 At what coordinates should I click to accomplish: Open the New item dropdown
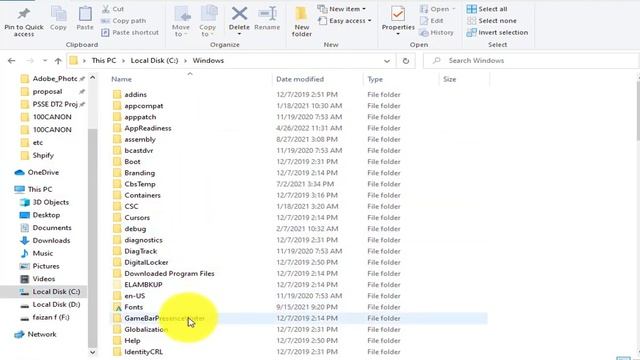[342, 9]
